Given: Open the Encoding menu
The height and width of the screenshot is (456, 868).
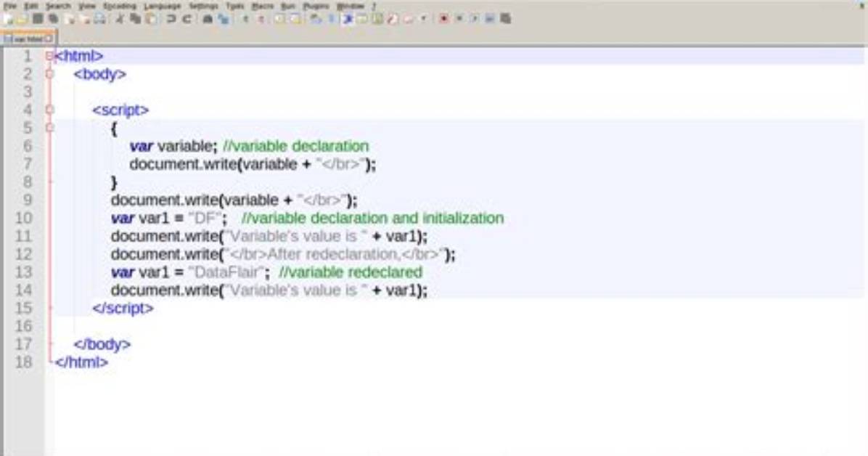Looking at the screenshot, I should [x=120, y=6].
